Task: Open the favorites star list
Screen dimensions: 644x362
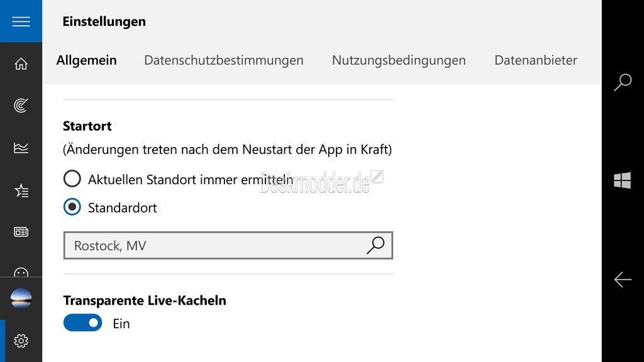Action: coord(21,190)
